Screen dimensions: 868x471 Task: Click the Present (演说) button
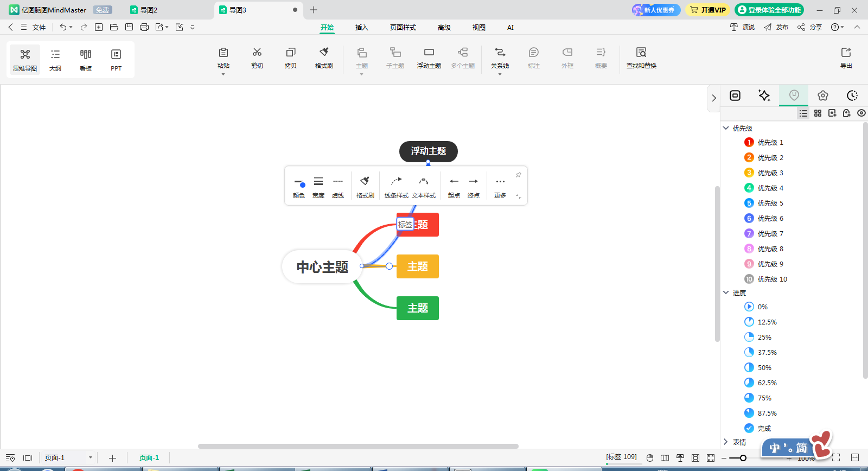pyautogui.click(x=742, y=27)
